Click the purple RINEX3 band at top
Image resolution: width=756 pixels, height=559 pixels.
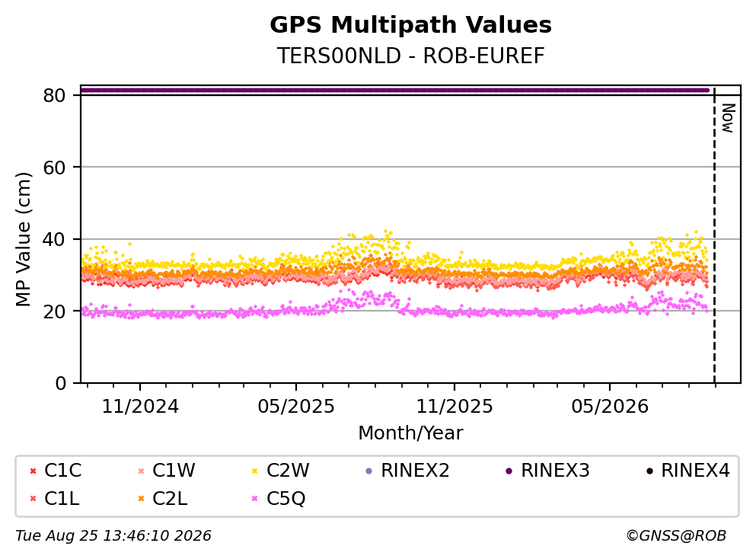394,90
